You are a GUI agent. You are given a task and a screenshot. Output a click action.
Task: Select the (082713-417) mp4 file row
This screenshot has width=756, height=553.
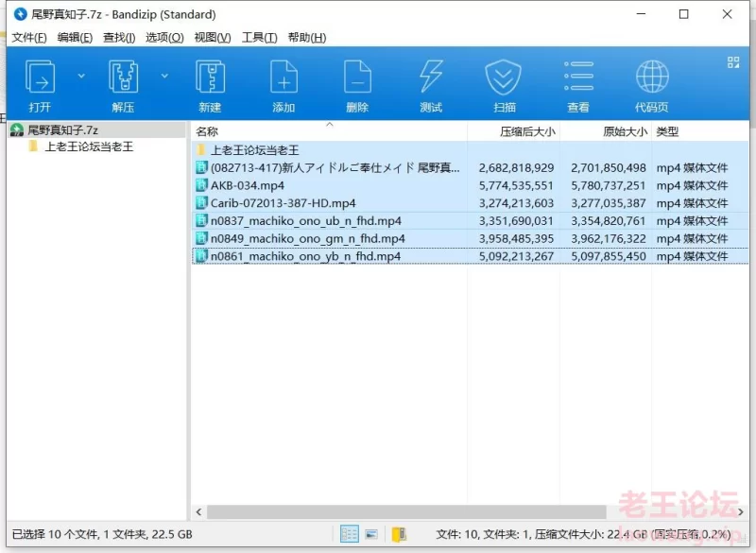[470, 167]
